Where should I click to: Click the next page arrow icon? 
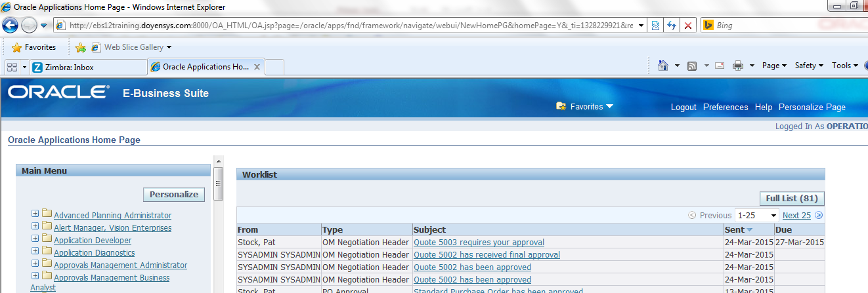(x=819, y=215)
